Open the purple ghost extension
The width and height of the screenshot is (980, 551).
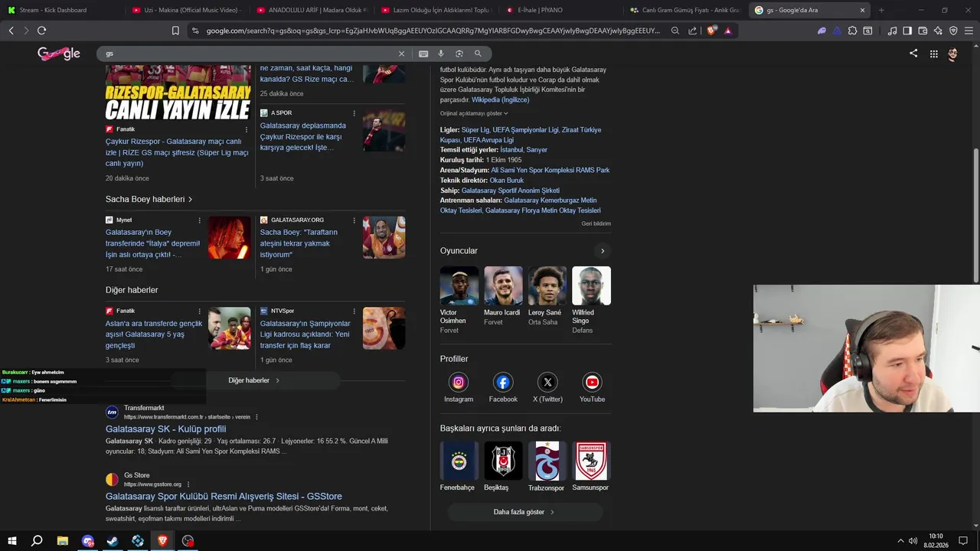coord(822,31)
